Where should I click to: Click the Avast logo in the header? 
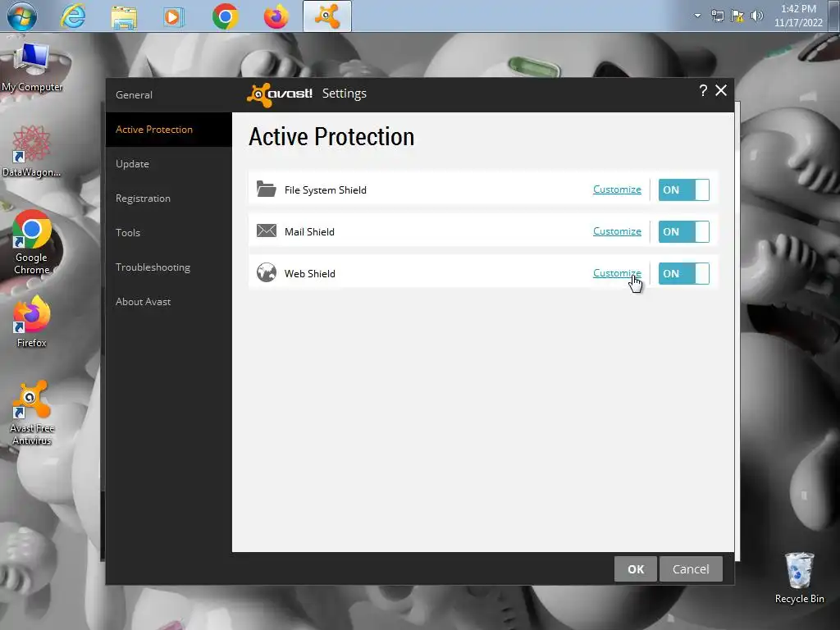click(280, 94)
